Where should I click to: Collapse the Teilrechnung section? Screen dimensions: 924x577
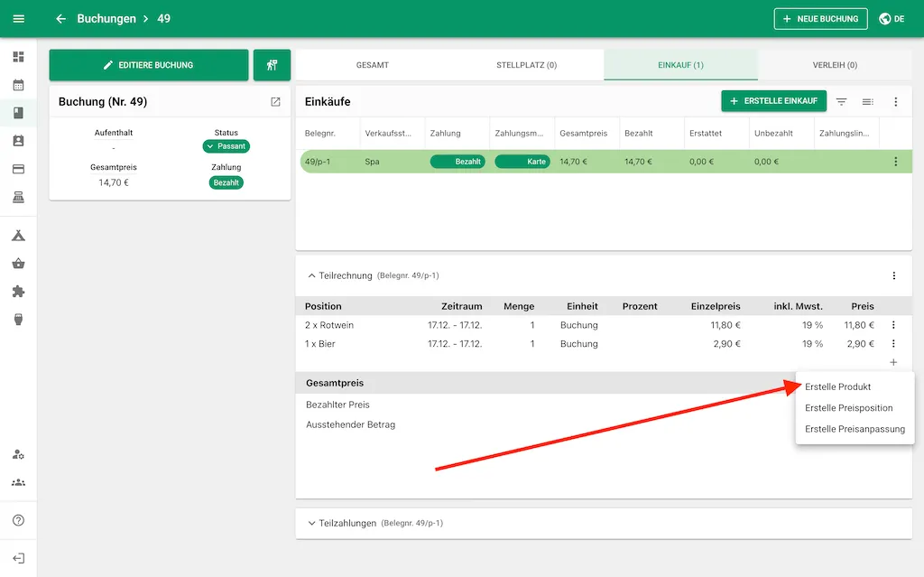pyautogui.click(x=311, y=275)
